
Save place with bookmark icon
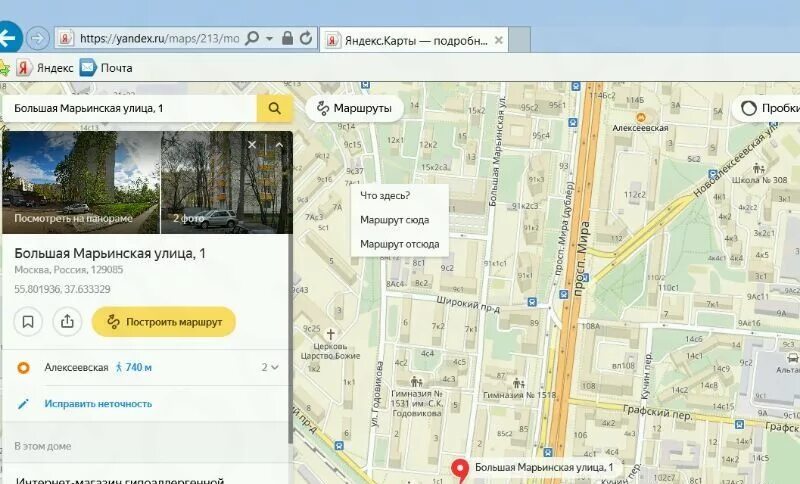[x=28, y=322]
